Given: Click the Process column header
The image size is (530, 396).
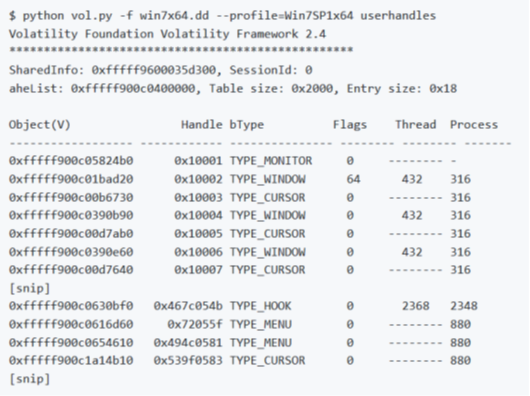Looking at the screenshot, I should (474, 125).
